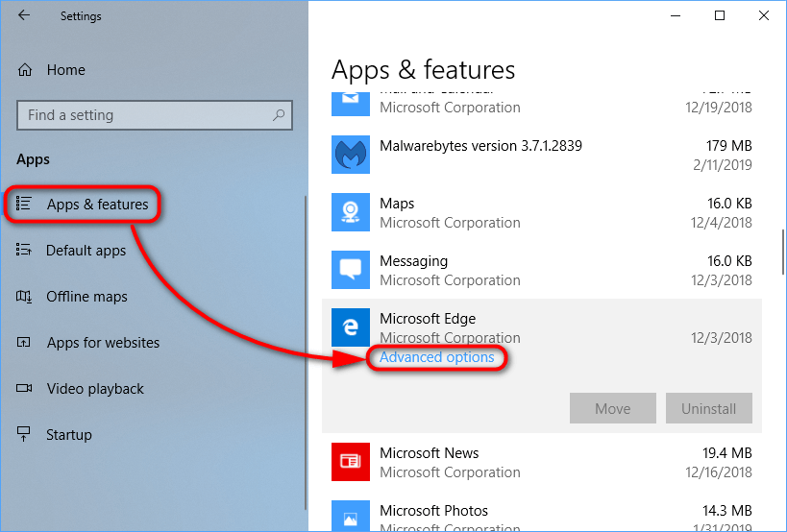Viewport: 787px width, 532px height.
Task: Click the Malwarebytes app icon
Action: click(351, 155)
